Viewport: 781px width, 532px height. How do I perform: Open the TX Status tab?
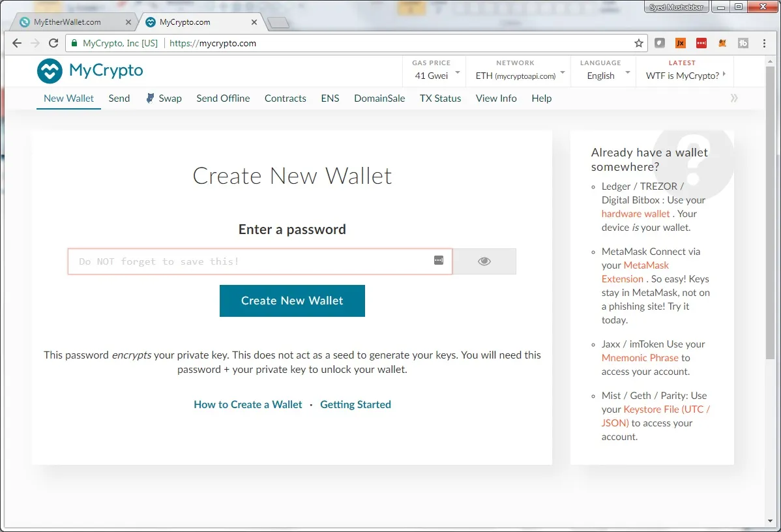(x=440, y=98)
